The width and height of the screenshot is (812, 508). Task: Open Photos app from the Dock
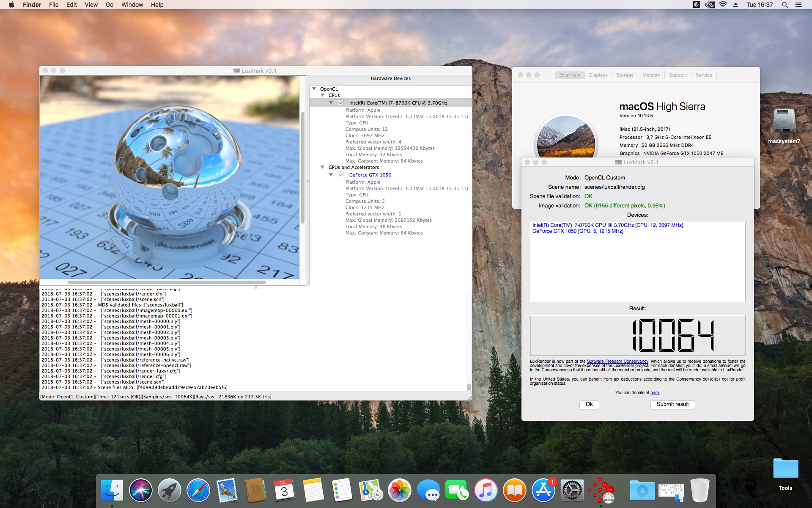[399, 490]
